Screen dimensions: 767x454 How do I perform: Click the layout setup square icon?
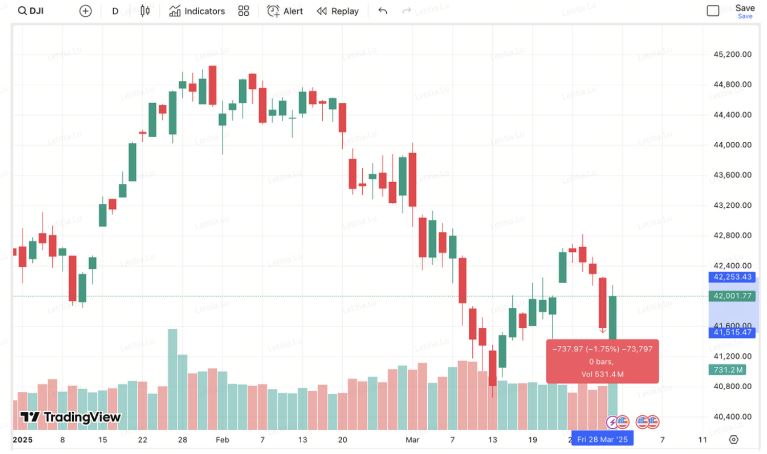pyautogui.click(x=713, y=11)
